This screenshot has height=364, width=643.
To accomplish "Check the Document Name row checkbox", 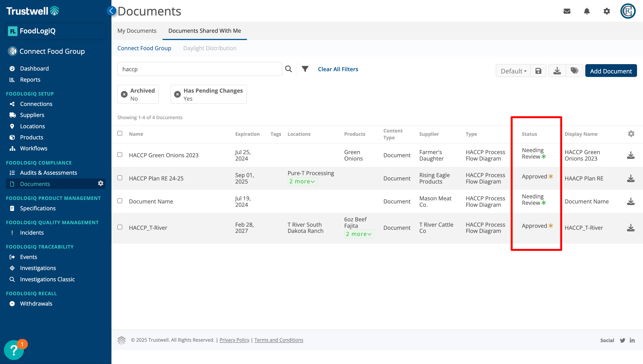I will (120, 201).
